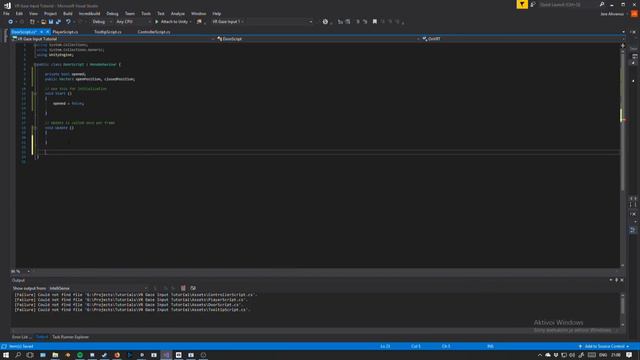Open the VR Gaze Input process dropdown
Viewport: 640px width, 360px height.
pos(262,22)
